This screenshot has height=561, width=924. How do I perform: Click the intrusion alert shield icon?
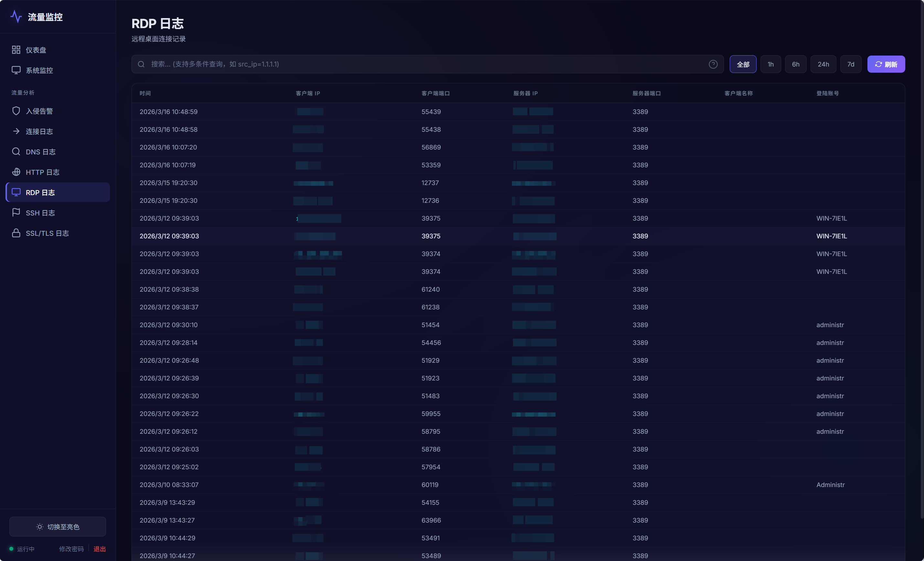tap(16, 111)
